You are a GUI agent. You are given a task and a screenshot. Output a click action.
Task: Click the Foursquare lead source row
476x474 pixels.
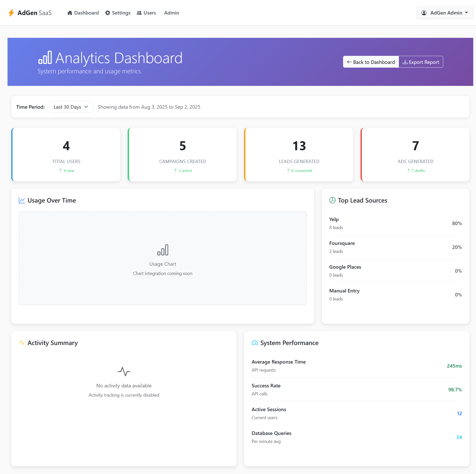click(396, 247)
